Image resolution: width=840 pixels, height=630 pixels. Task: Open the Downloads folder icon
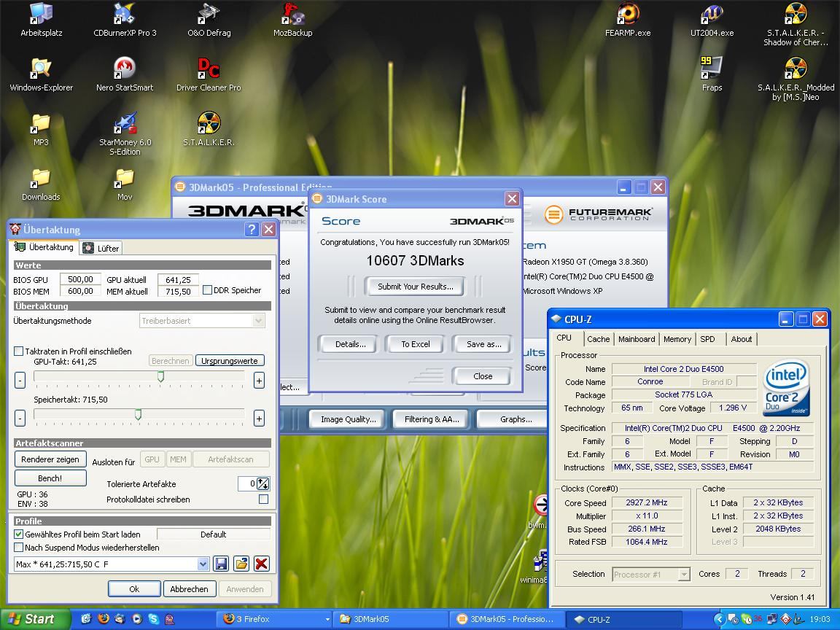click(42, 184)
